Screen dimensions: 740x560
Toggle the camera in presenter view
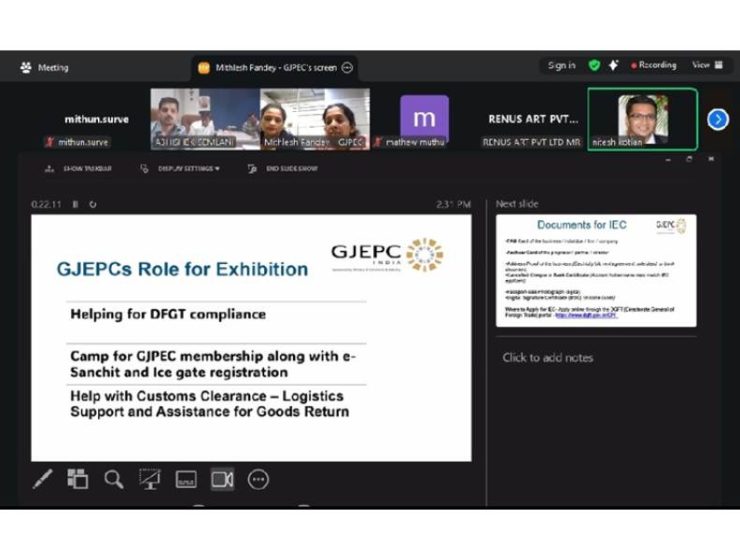[222, 480]
